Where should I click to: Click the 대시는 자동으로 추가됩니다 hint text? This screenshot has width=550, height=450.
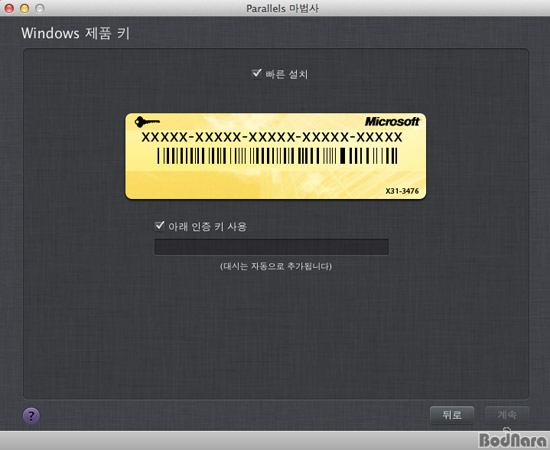[276, 266]
